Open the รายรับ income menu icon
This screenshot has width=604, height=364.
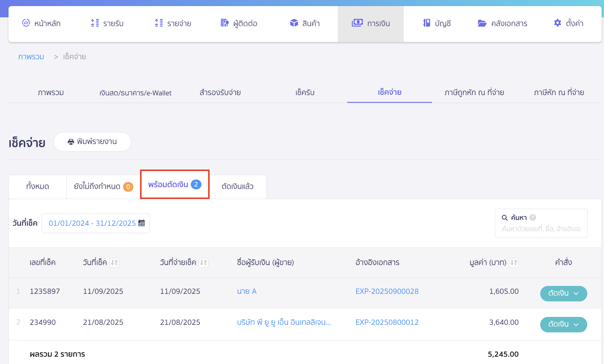click(95, 23)
